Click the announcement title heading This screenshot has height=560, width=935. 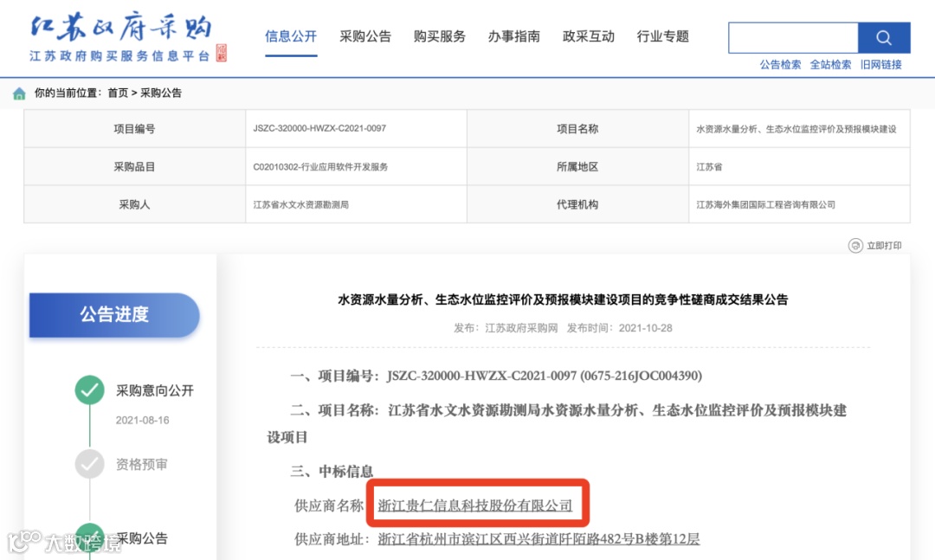pos(563,299)
